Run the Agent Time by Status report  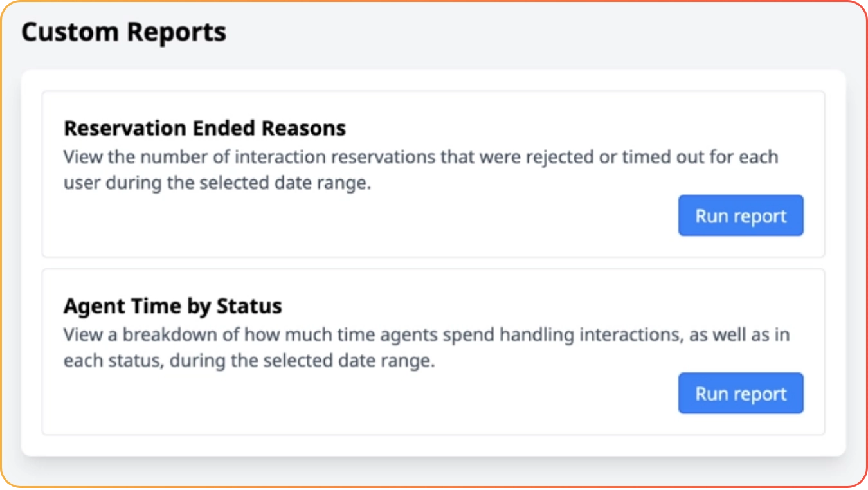pos(741,394)
